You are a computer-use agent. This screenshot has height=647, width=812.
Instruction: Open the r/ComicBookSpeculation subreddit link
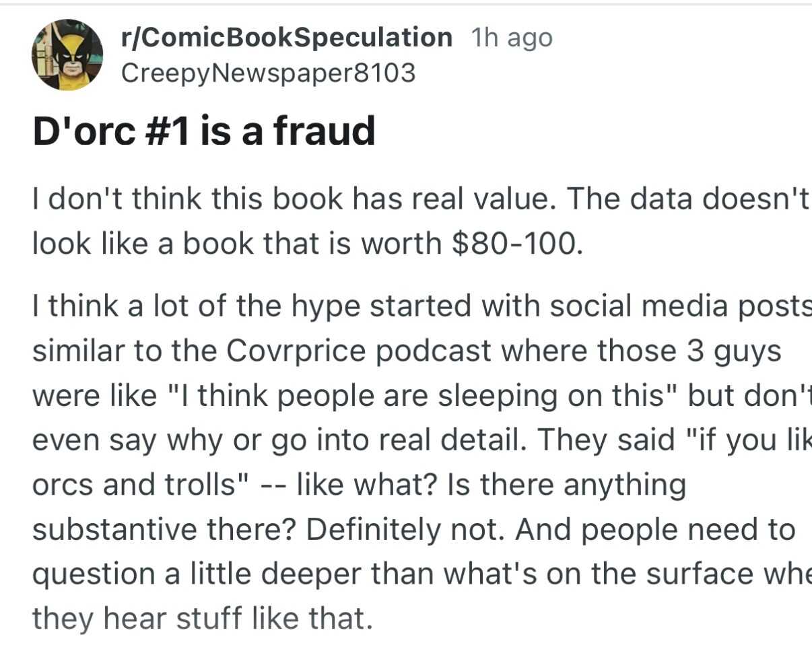(286, 38)
